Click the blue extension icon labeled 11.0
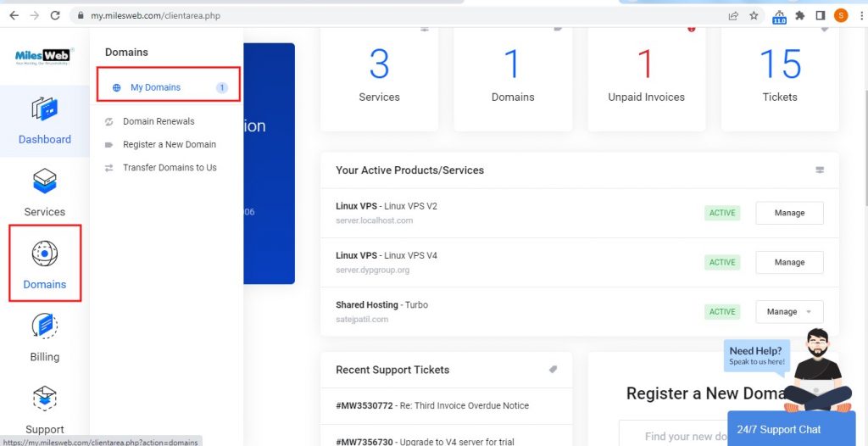The image size is (868, 446). pos(779,17)
